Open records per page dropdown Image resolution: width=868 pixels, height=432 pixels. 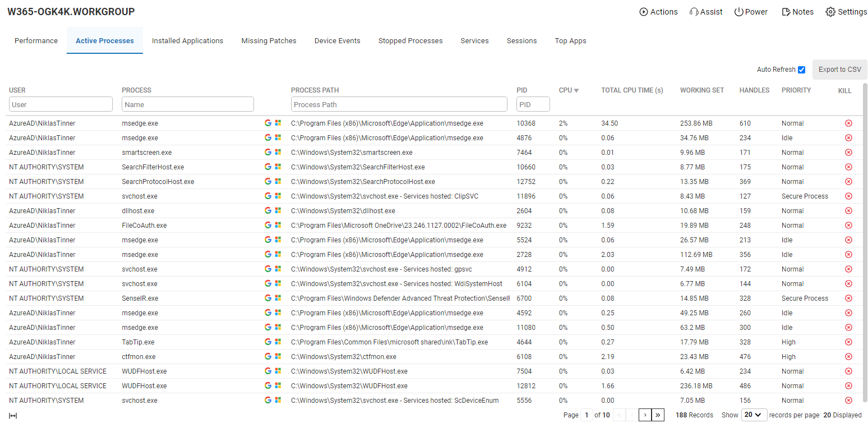754,415
